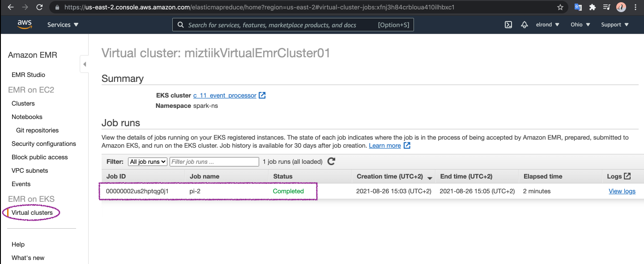Open the Chrome three-dot menu
This screenshot has width=644, height=264.
(x=635, y=7)
